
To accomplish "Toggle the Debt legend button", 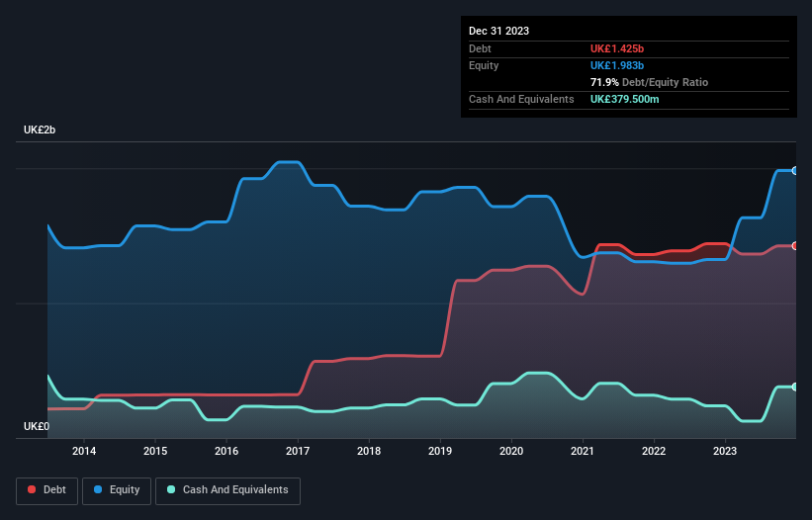I will point(47,490).
